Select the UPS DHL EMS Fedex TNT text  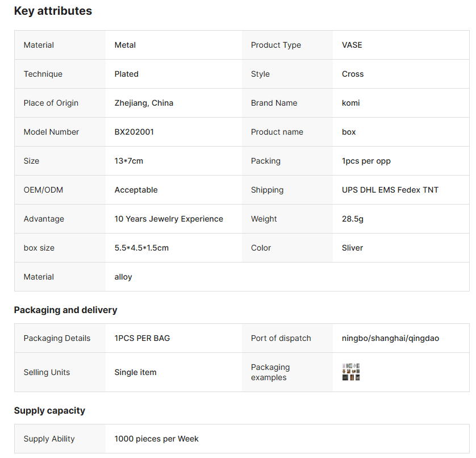390,190
